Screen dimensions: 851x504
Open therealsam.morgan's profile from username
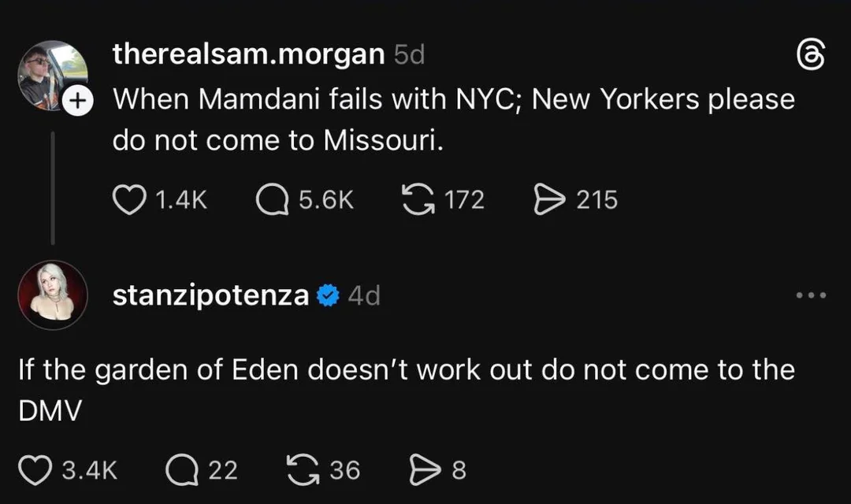[248, 54]
